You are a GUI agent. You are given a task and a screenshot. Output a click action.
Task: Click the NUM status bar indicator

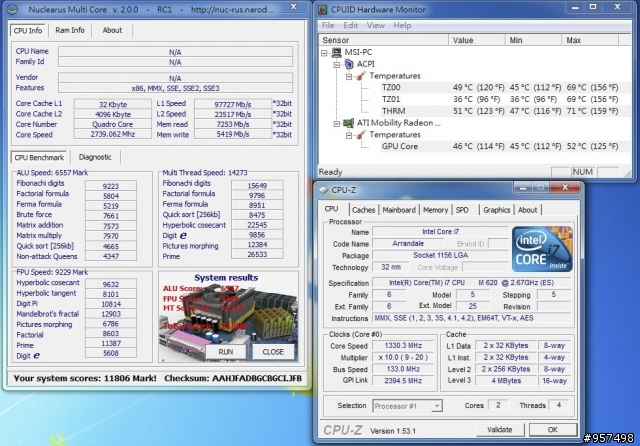[582, 172]
